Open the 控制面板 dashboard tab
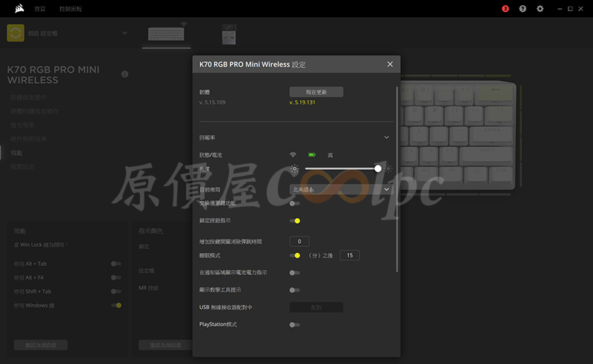The image size is (593, 364). coord(70,9)
